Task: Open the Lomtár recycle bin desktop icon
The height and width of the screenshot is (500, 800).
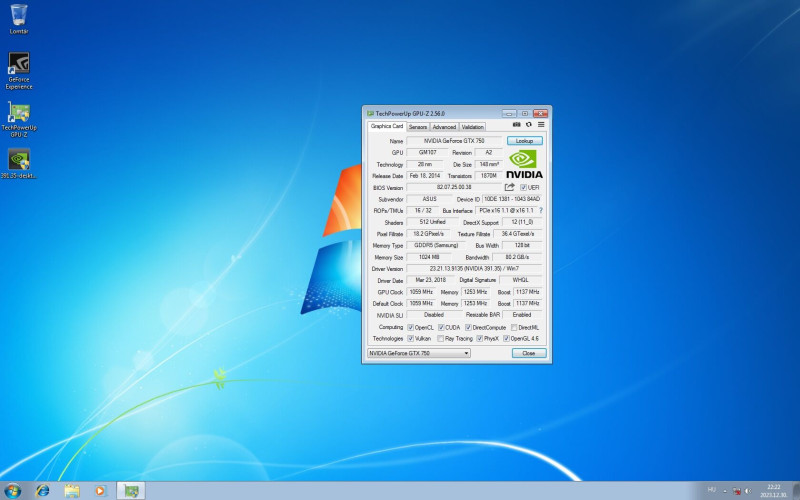Action: click(x=19, y=18)
